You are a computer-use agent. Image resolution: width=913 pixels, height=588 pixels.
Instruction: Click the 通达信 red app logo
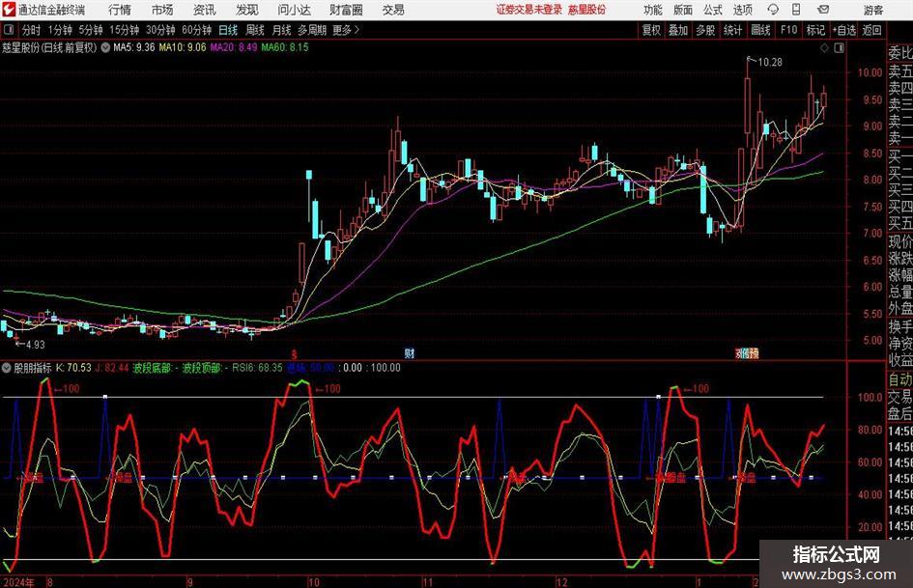coord(8,10)
